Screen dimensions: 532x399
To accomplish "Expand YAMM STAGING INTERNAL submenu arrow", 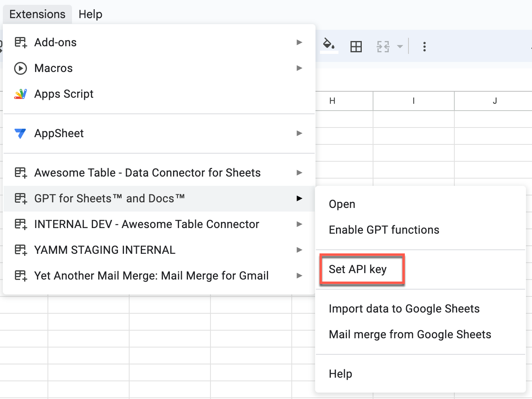I will click(299, 250).
